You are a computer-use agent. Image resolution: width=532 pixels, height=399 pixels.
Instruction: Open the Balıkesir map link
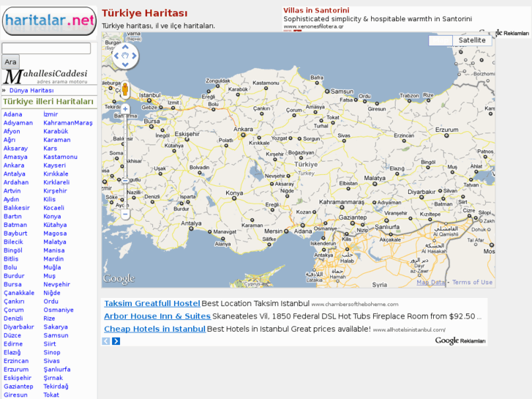[x=17, y=208]
